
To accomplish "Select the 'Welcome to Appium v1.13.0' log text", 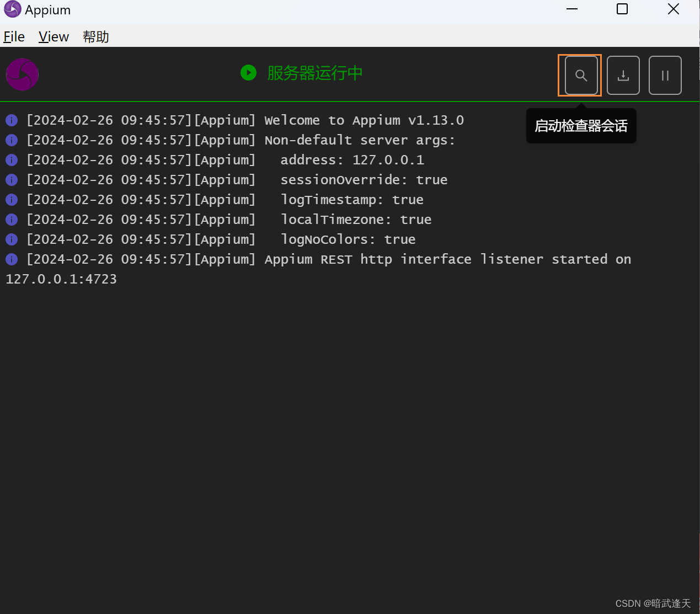I will (x=364, y=120).
